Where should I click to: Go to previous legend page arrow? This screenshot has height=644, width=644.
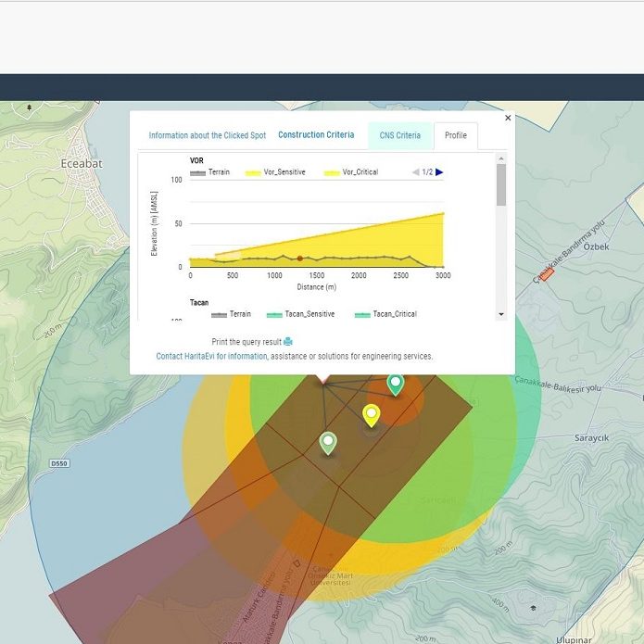click(x=415, y=172)
